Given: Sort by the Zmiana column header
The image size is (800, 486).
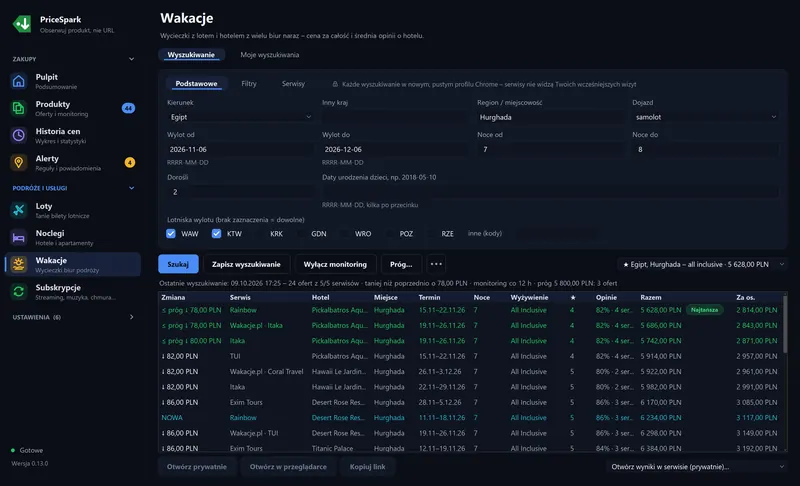Looking at the screenshot, I should (173, 297).
